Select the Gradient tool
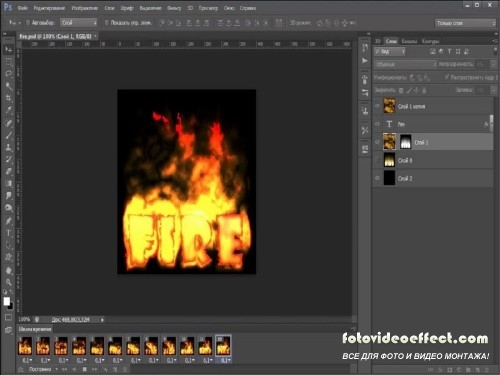The width and height of the screenshot is (500, 375). [x=9, y=183]
